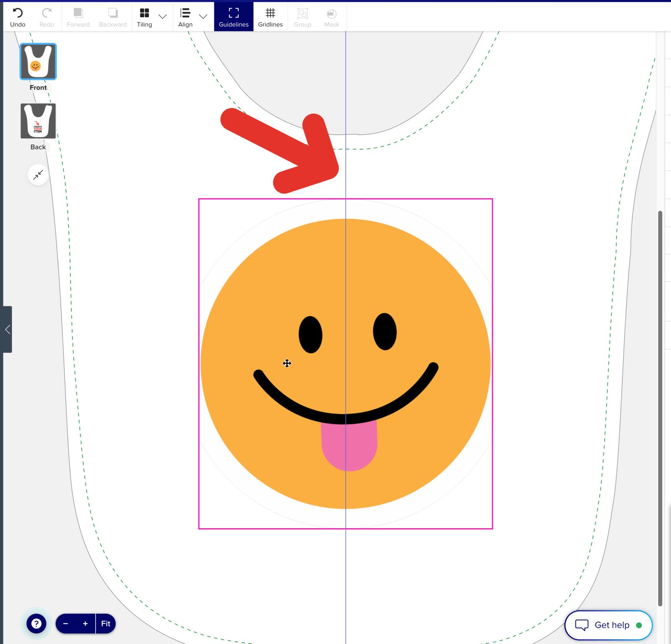671x644 pixels.
Task: Click the Undo icon
Action: 18,13
